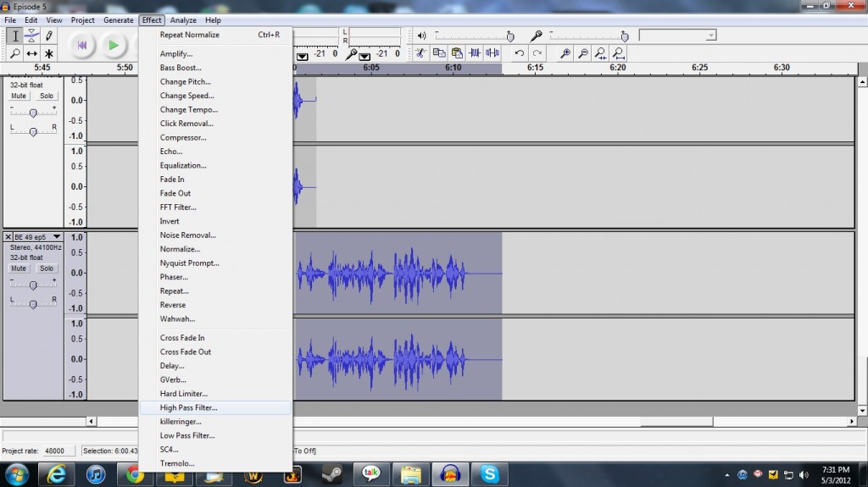
Task: Click the input microphone icon in mixer toolbar
Action: pos(536,36)
